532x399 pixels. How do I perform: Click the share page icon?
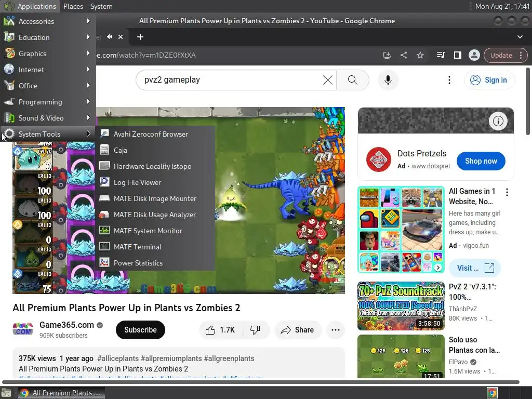point(403,55)
